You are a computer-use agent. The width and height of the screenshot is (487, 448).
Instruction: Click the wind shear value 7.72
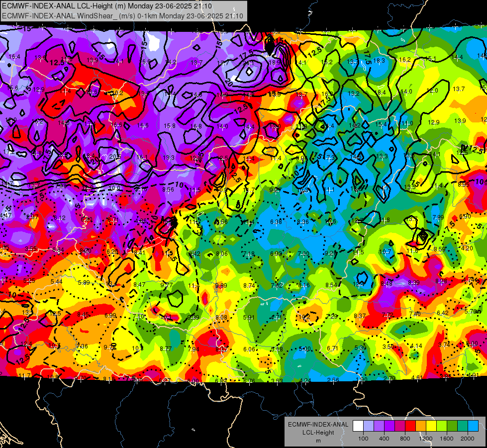(x=388, y=315)
